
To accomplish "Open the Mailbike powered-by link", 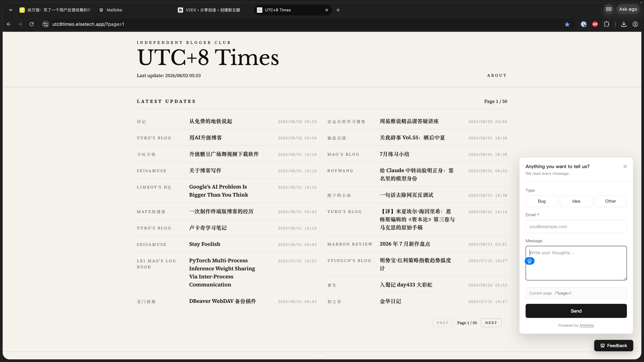I will point(587,325).
